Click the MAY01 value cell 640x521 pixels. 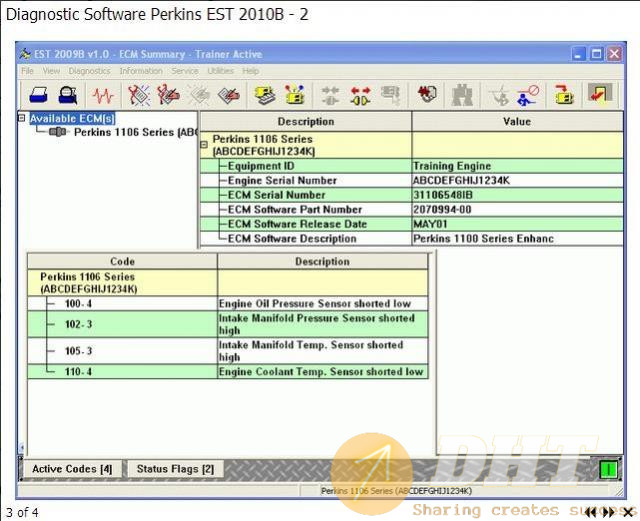[x=517, y=224]
